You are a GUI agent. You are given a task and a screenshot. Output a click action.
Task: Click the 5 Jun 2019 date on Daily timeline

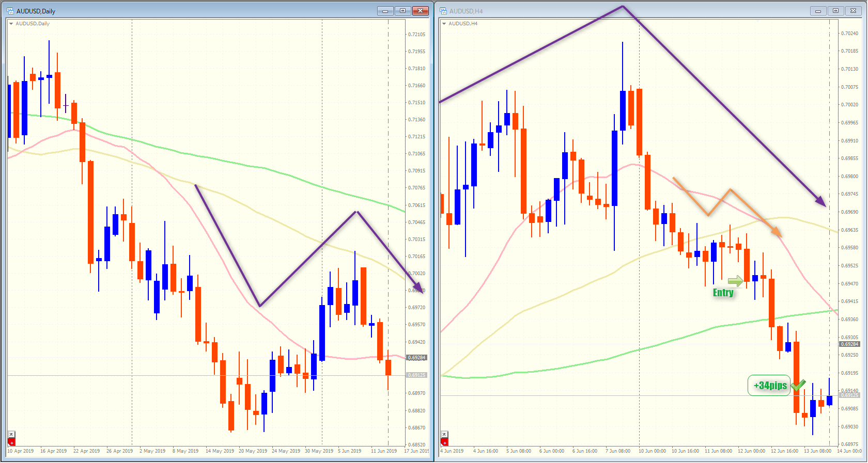pos(350,451)
